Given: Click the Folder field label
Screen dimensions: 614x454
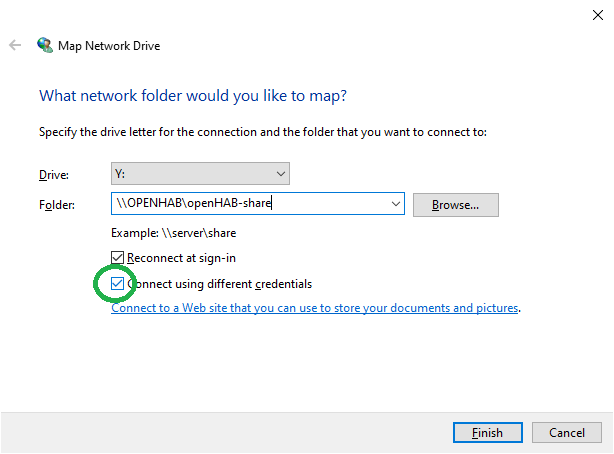Looking at the screenshot, I should (57, 205).
